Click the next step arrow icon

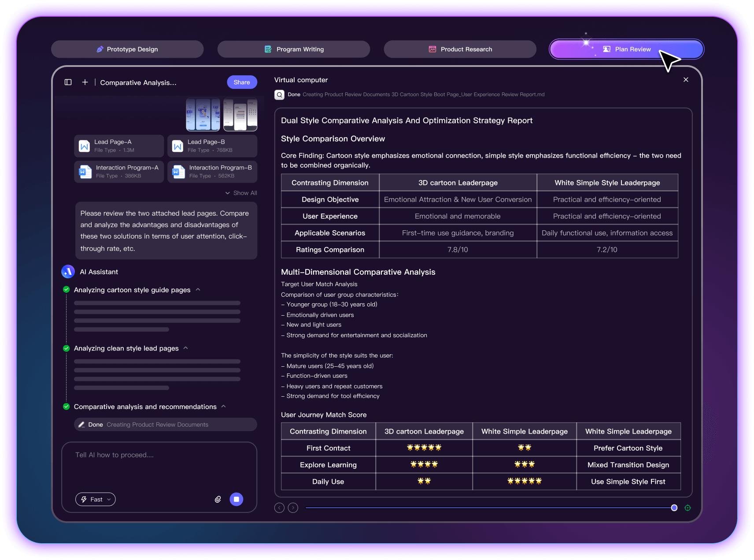(293, 508)
